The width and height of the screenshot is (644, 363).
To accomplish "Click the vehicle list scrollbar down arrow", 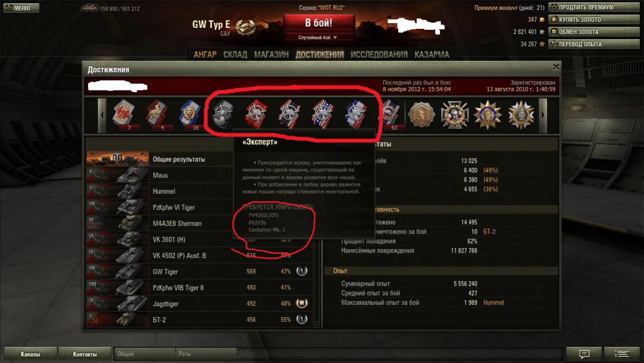I will (x=317, y=325).
